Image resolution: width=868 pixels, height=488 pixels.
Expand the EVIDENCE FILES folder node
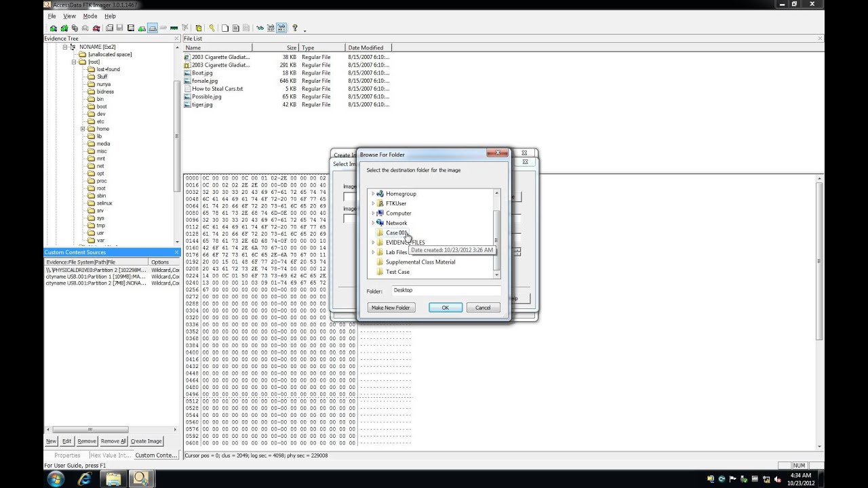click(x=373, y=243)
